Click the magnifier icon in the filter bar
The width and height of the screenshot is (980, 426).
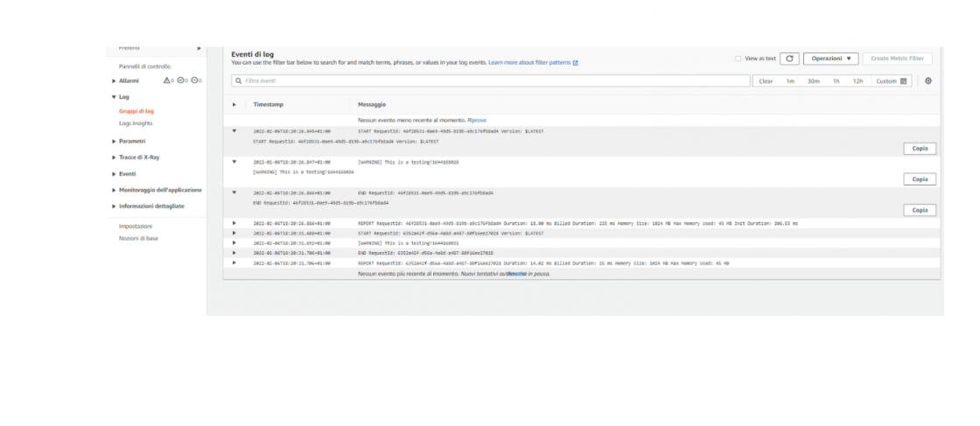[238, 80]
